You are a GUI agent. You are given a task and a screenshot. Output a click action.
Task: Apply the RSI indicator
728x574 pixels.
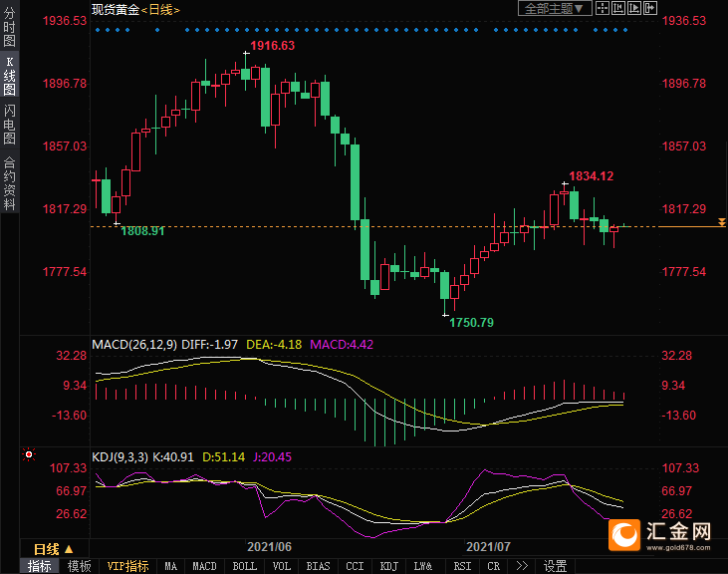(x=462, y=566)
